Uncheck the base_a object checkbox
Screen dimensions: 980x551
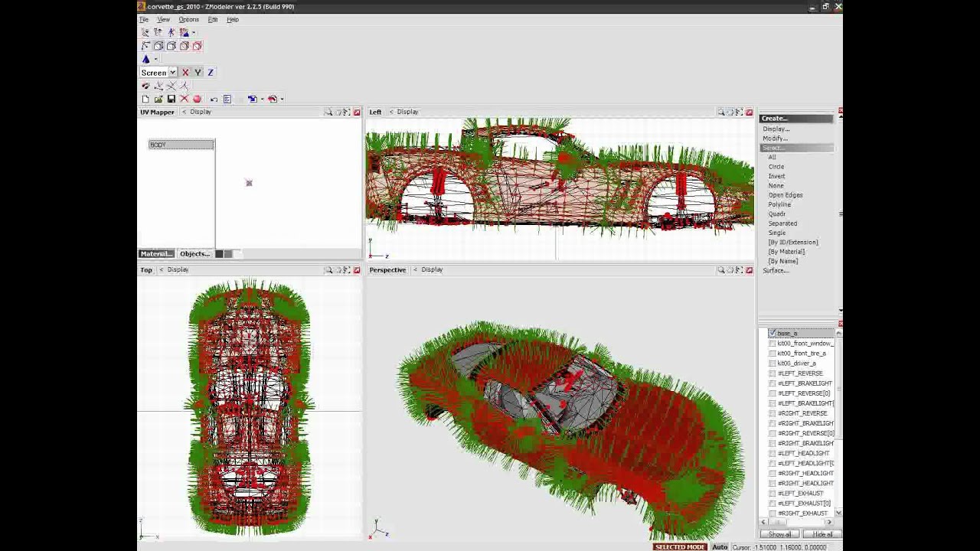point(772,334)
